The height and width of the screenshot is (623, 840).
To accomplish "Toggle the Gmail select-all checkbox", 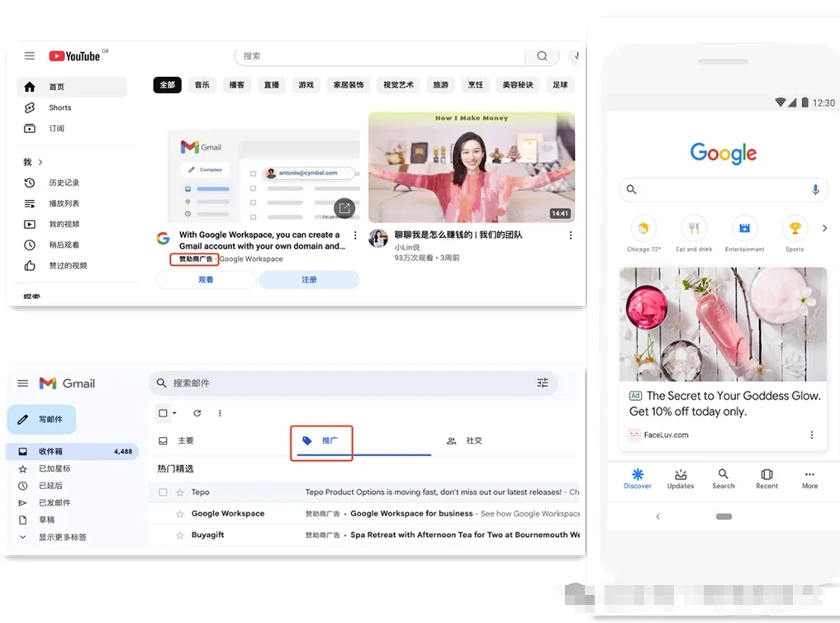I will coord(163,413).
